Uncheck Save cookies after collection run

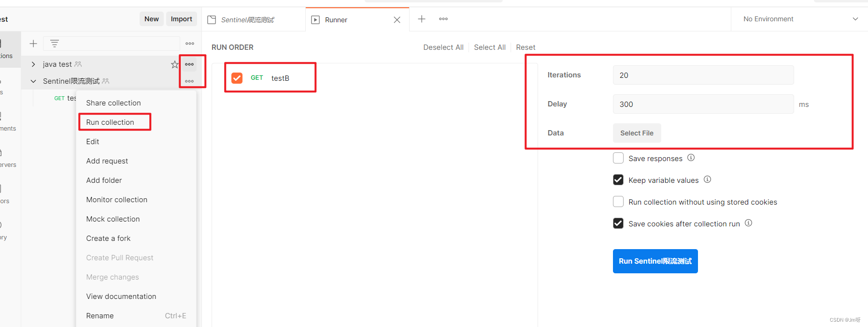click(x=618, y=223)
